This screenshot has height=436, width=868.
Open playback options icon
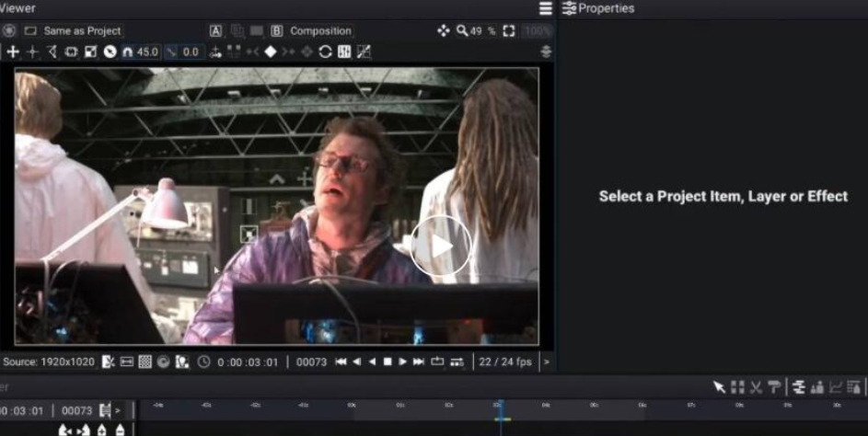457,361
